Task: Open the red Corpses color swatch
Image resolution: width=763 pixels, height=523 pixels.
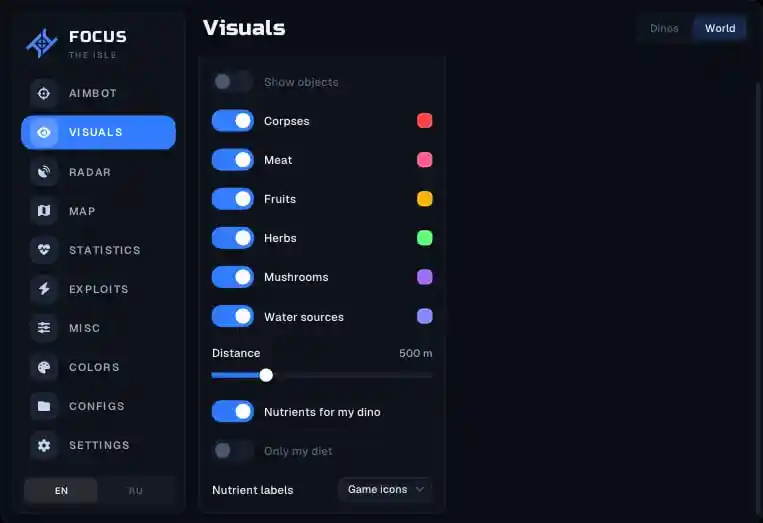Action: 425,121
